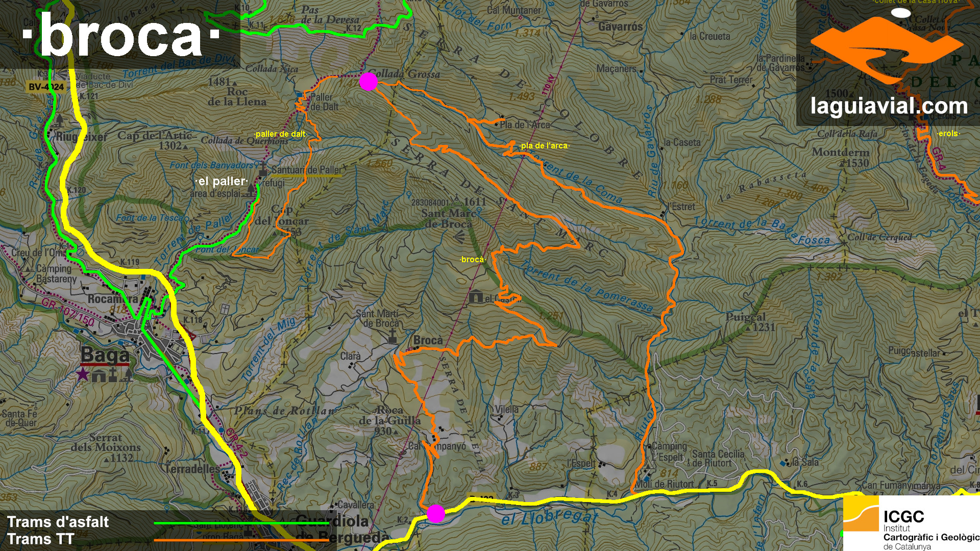This screenshot has height=551, width=980.
Task: Click the refuge house icon below Bagà
Action: pos(99,376)
